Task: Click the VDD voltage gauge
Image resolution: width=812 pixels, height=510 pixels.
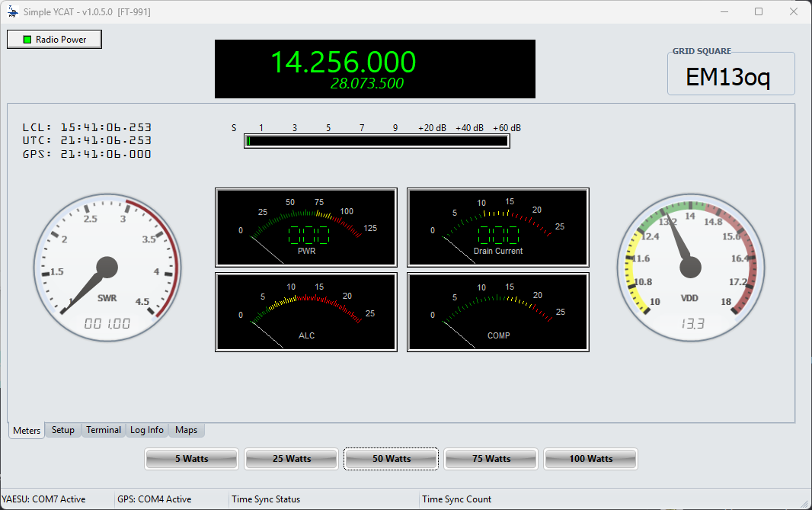Action: 690,267
